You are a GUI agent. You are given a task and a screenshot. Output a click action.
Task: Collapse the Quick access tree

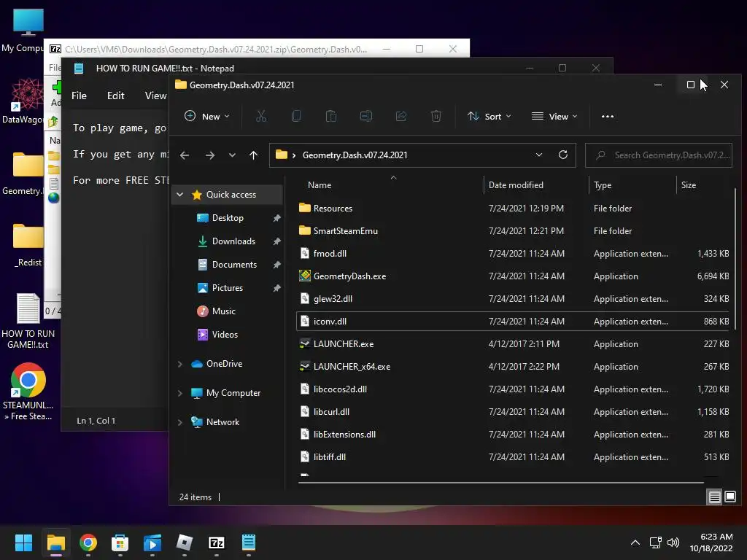coord(180,194)
